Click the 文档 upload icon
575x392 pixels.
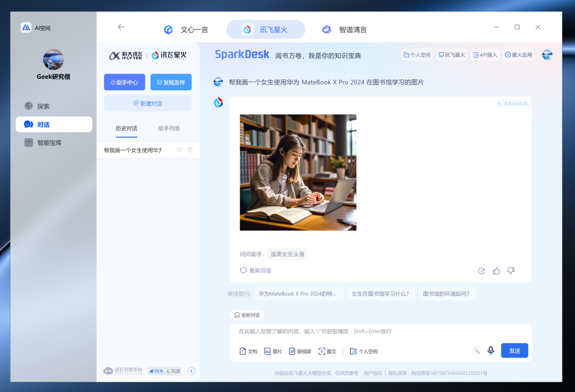[x=248, y=351]
